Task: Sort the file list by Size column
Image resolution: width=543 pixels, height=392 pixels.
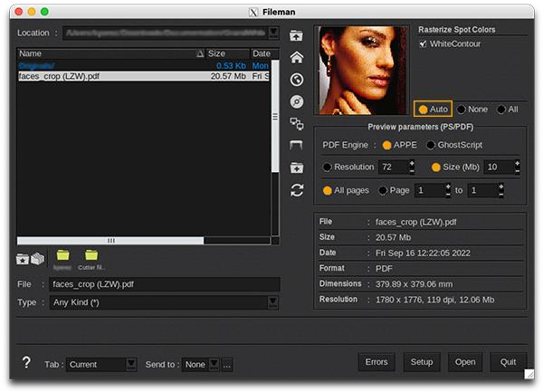Action: click(x=228, y=54)
